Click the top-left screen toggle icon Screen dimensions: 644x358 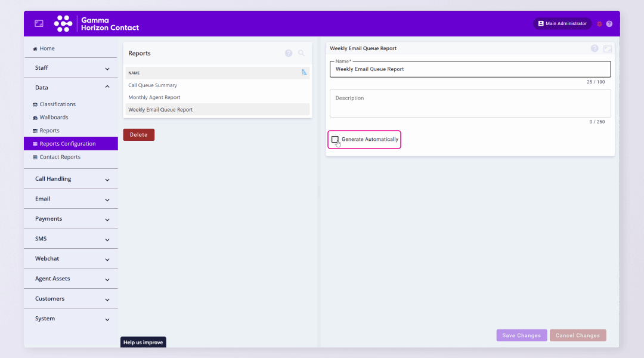(39, 23)
